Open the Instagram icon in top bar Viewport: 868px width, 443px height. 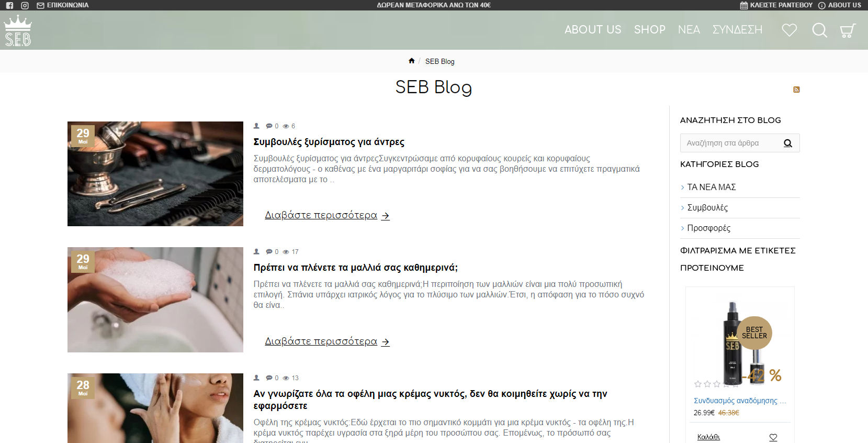point(25,5)
